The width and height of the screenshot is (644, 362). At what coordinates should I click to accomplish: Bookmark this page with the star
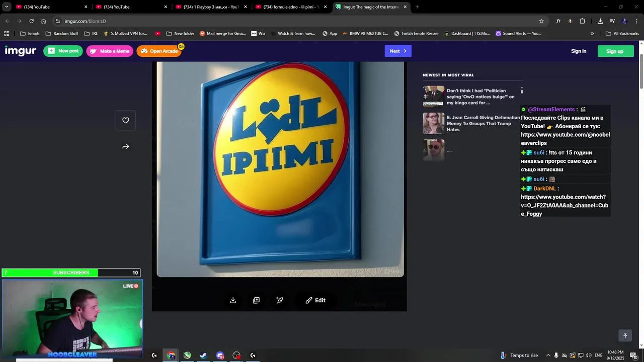coord(541,21)
